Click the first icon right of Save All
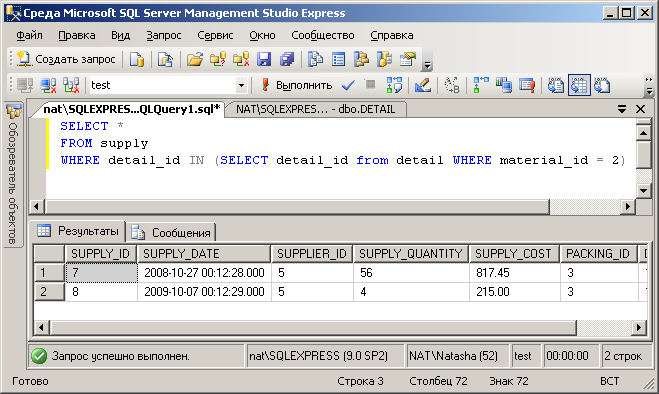 [x=315, y=59]
